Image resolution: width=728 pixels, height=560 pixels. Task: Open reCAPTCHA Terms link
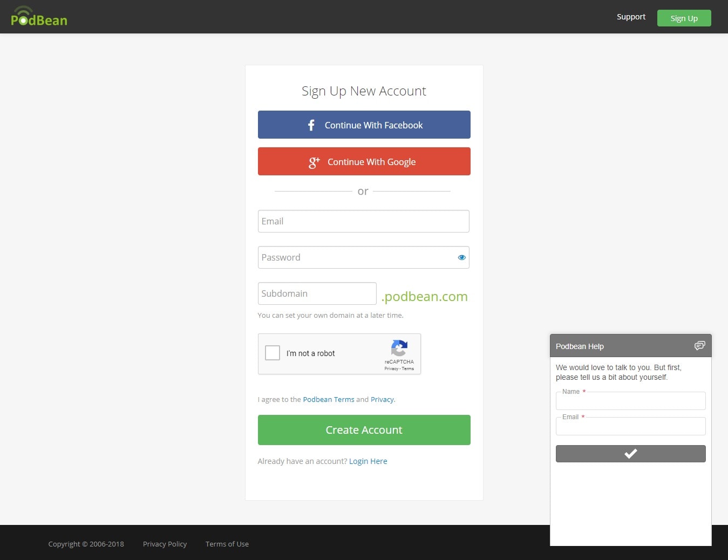[x=408, y=368]
